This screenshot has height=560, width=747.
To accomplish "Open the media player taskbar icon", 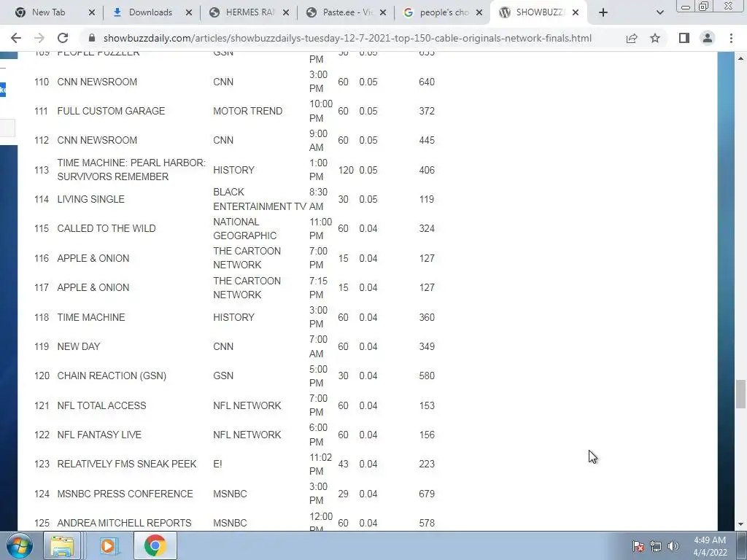I will [108, 545].
